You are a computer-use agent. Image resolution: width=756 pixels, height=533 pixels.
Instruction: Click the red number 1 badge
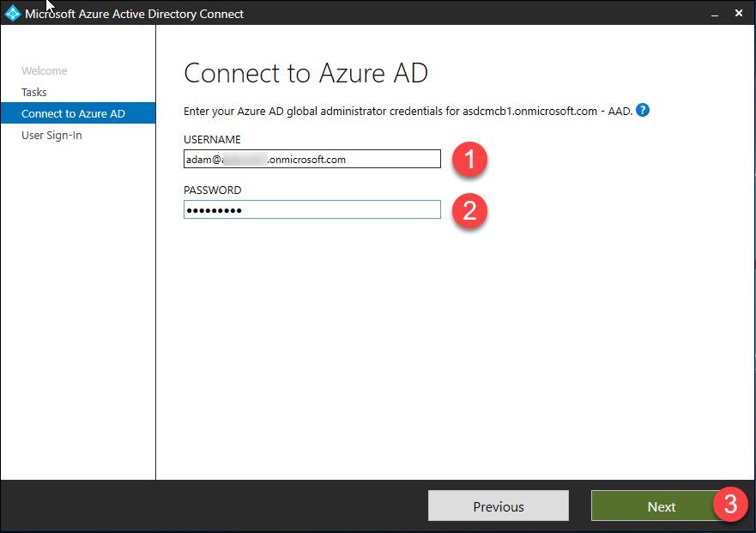tap(469, 159)
